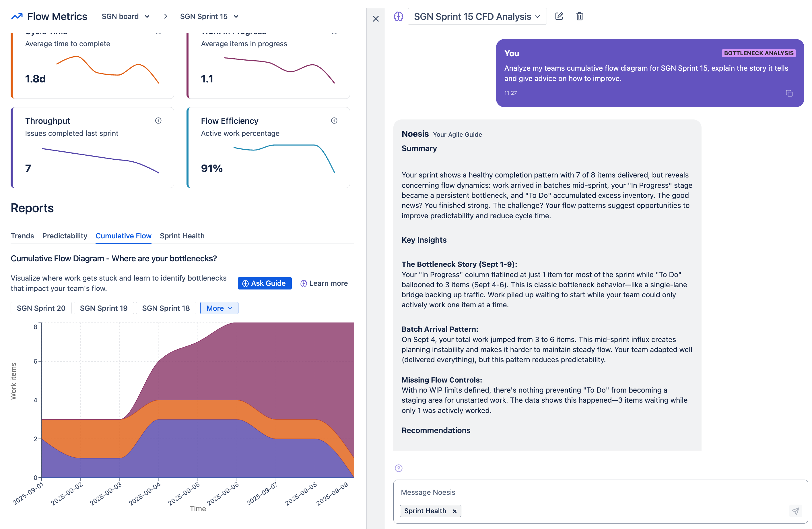The width and height of the screenshot is (812, 529).
Task: Click the help question mark icon above message box
Action: click(x=399, y=468)
